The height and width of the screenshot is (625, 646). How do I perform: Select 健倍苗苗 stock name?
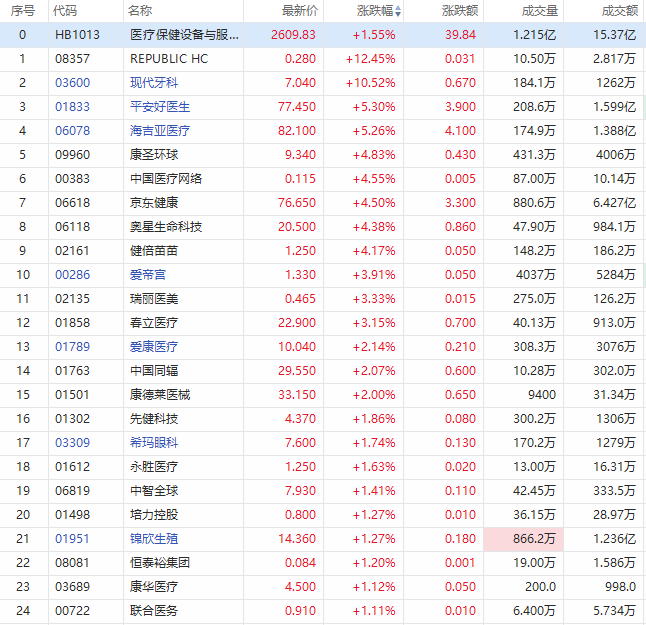coord(154,250)
